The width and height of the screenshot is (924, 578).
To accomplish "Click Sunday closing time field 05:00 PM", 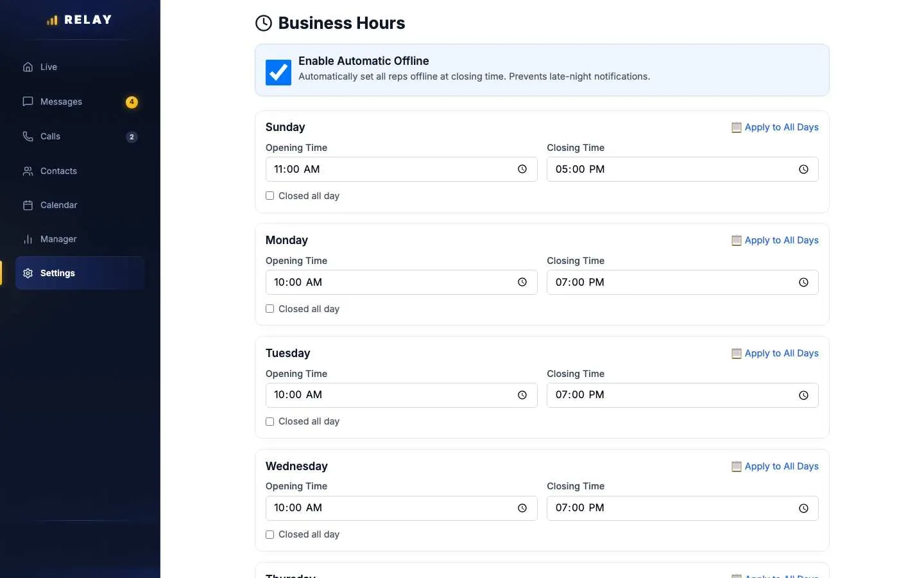I will pos(682,169).
